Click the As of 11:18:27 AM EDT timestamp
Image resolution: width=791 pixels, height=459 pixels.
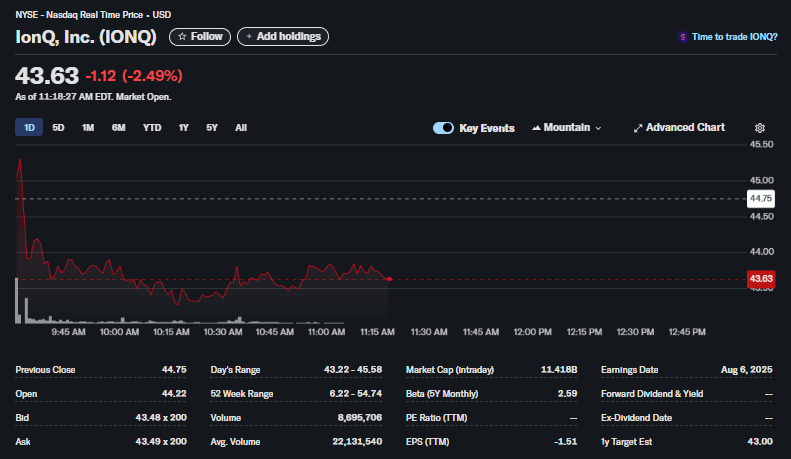click(93, 97)
